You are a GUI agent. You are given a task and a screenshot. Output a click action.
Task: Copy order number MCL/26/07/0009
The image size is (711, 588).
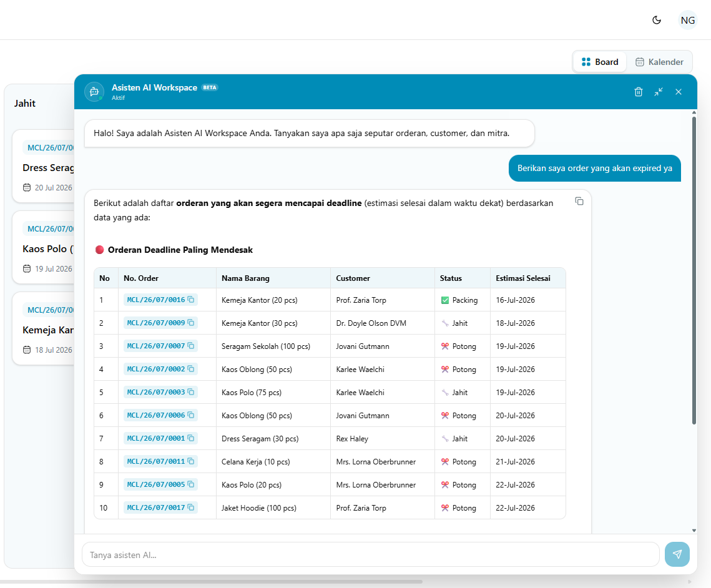[x=191, y=323]
